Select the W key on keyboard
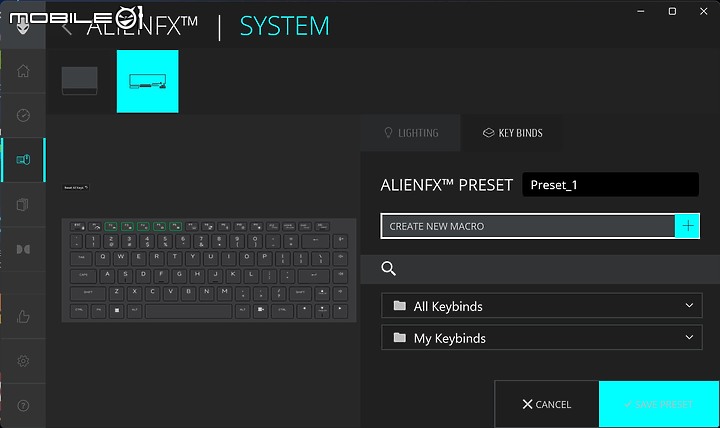The width and height of the screenshot is (720, 428). point(121,258)
